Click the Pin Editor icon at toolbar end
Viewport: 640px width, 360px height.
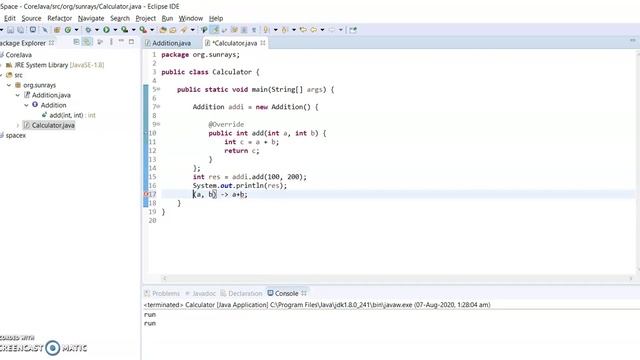click(353, 30)
